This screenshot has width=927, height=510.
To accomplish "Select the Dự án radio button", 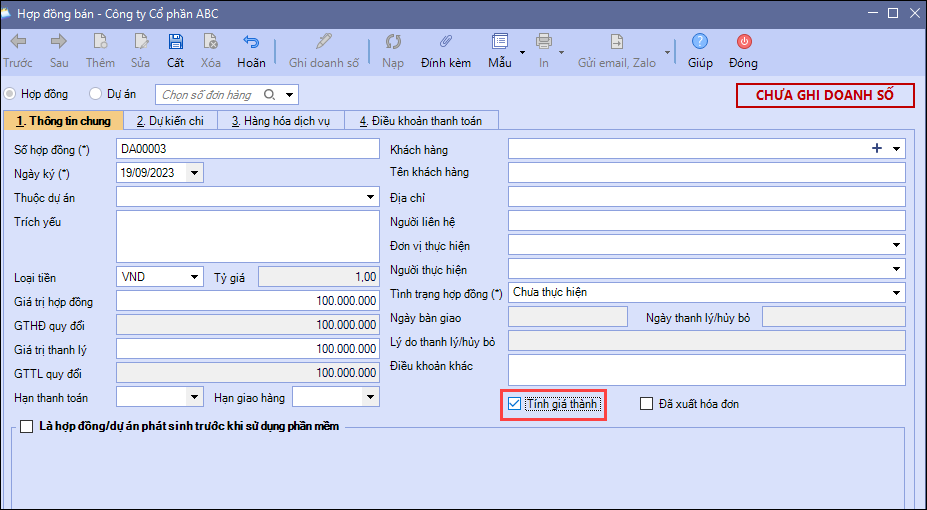I will (x=96, y=94).
